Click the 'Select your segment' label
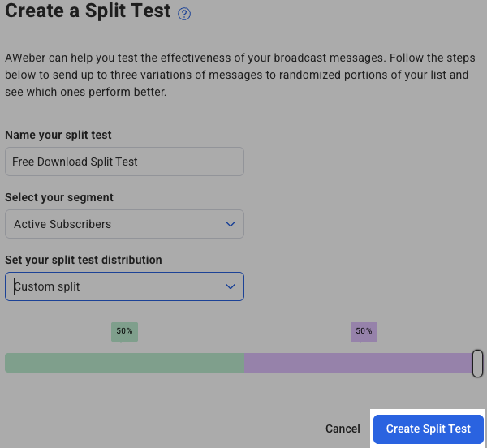This screenshot has height=448, width=487. pyautogui.click(x=59, y=197)
